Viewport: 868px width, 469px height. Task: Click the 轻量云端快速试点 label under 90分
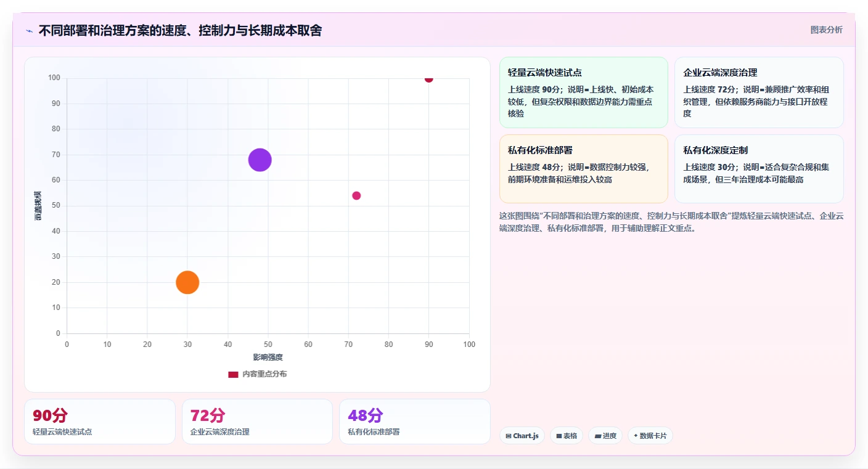pos(62,432)
